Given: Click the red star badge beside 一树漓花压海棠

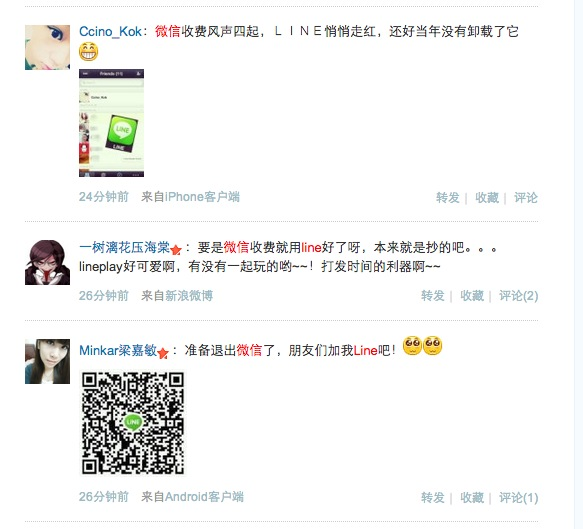Looking at the screenshot, I should click(176, 249).
